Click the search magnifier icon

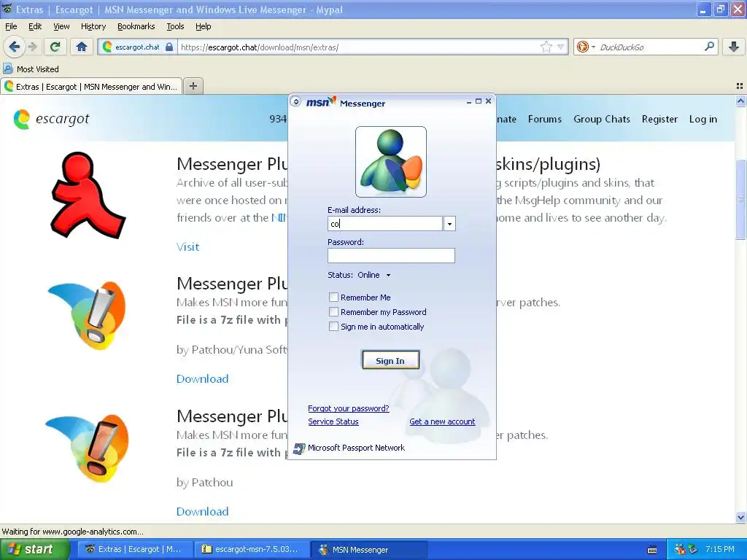point(709,46)
